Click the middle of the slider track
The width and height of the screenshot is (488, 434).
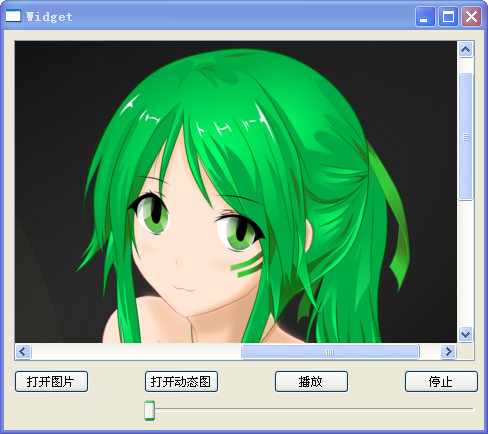[309, 409]
